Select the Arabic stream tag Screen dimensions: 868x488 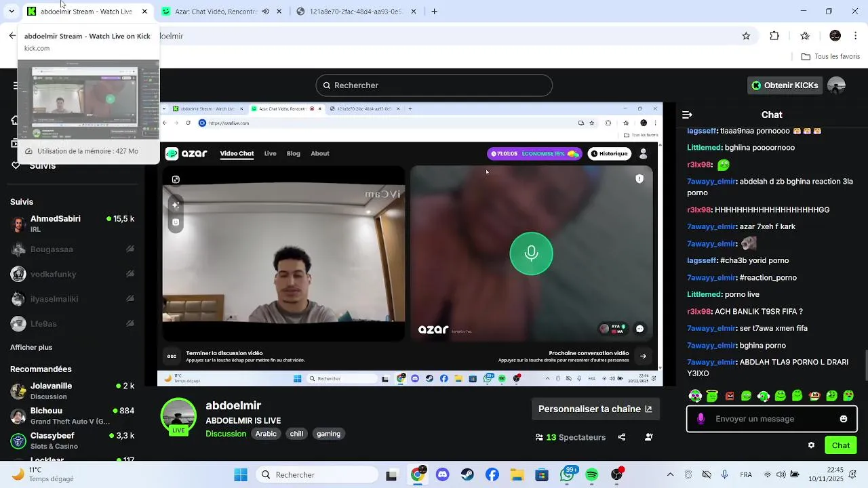266,434
